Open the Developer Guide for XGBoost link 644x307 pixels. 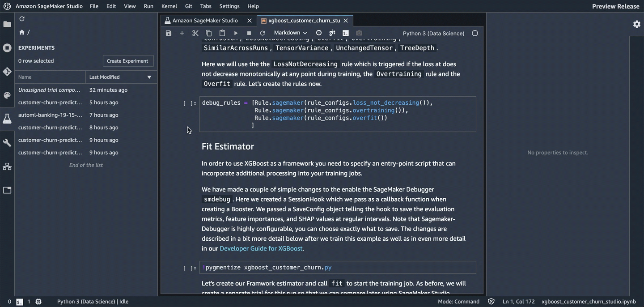pos(261,248)
